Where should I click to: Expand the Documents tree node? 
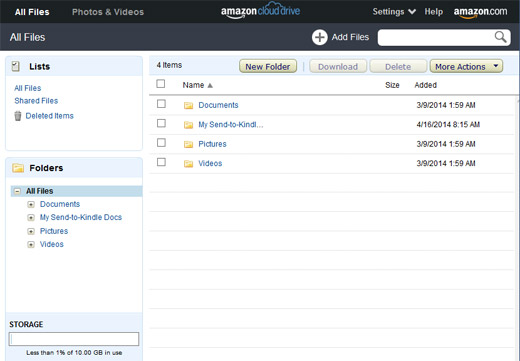click(x=31, y=204)
